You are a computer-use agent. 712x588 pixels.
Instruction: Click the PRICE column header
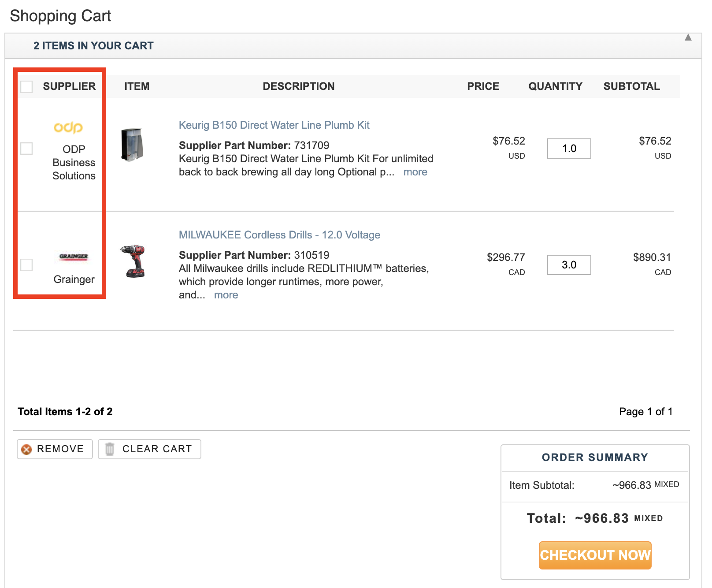click(x=483, y=86)
